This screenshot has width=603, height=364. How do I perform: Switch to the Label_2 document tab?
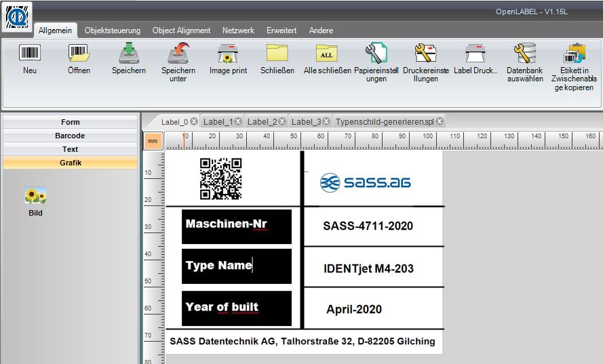tap(262, 122)
